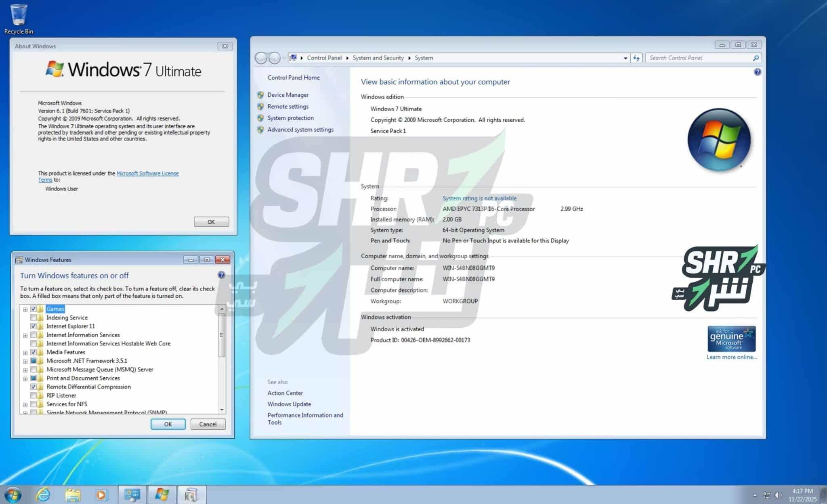Select Control Panel in the breadcrumb

[x=324, y=58]
